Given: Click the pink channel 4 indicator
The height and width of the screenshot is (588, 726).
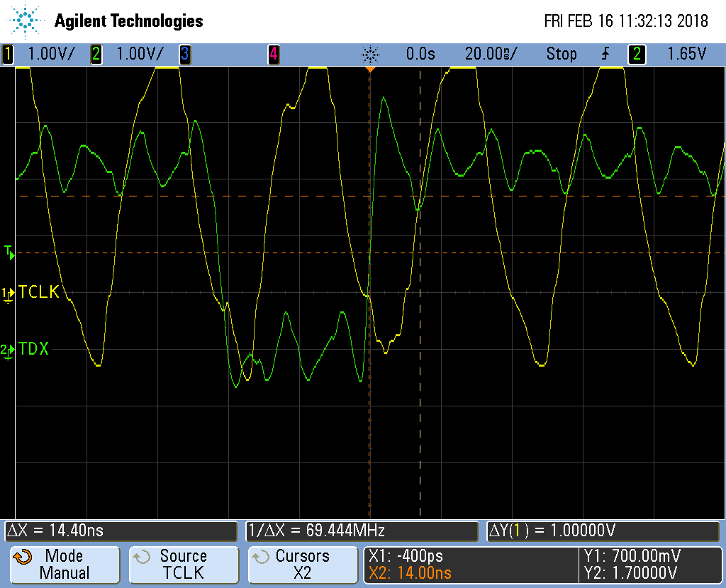Looking at the screenshot, I should pos(273,54).
